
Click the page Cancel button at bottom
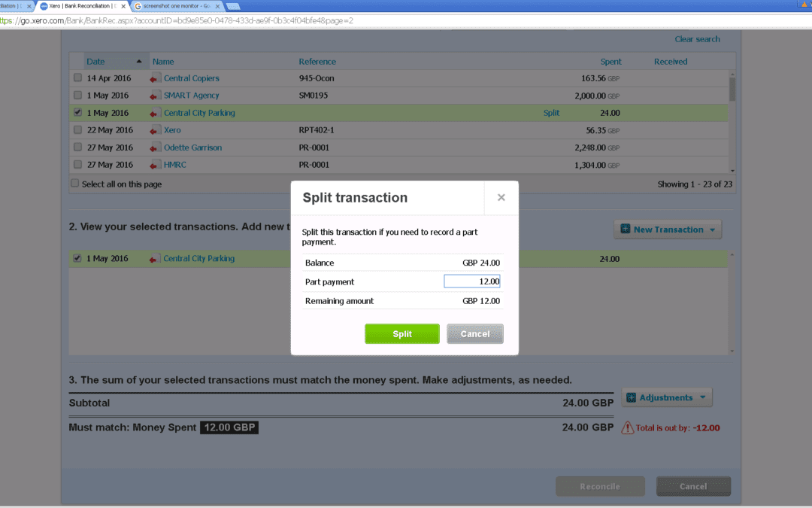pos(693,486)
